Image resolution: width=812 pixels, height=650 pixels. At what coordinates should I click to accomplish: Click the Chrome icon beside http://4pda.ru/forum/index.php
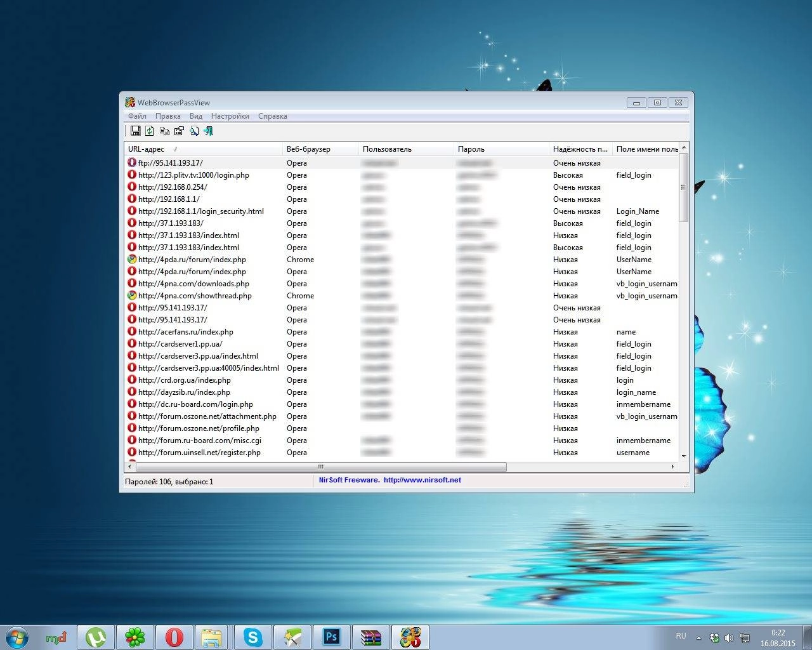(x=132, y=259)
